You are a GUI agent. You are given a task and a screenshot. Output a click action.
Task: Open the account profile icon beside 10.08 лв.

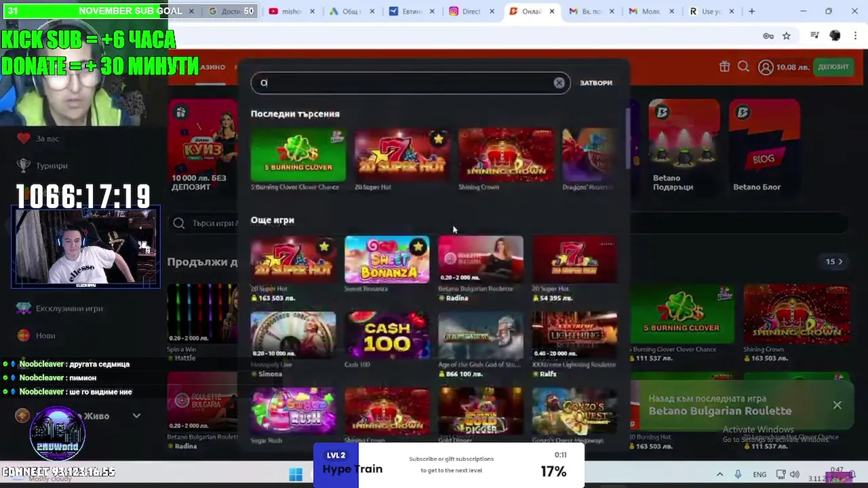point(766,67)
